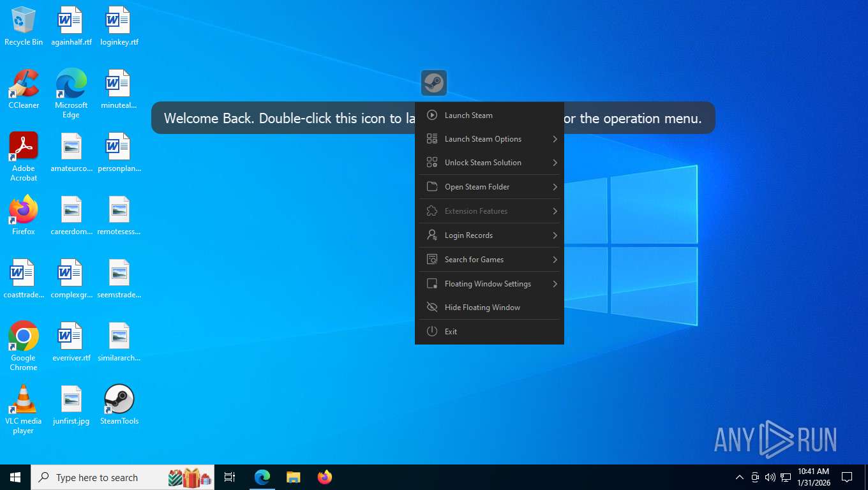868x490 pixels.
Task: Select Exit in the menu
Action: click(x=490, y=332)
